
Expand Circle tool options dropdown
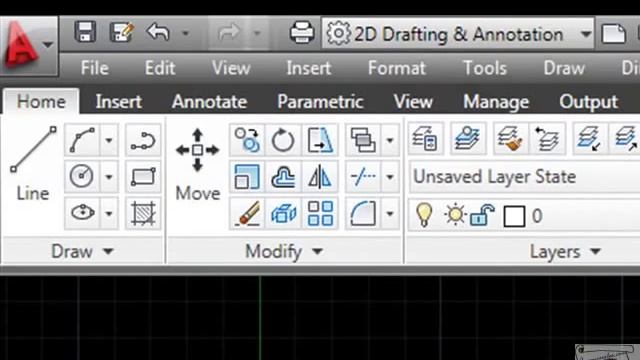pos(109,176)
